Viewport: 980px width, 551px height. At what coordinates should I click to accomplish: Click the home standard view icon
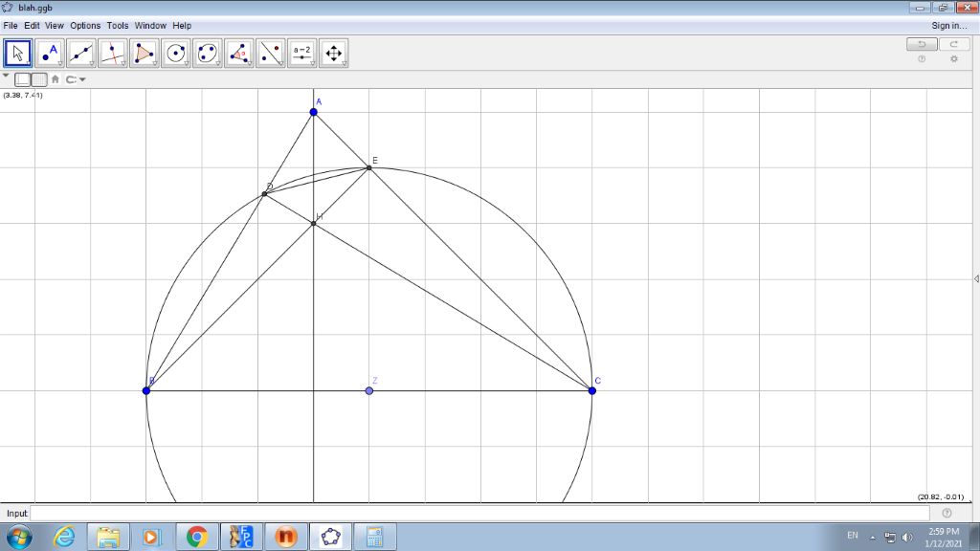click(x=55, y=79)
